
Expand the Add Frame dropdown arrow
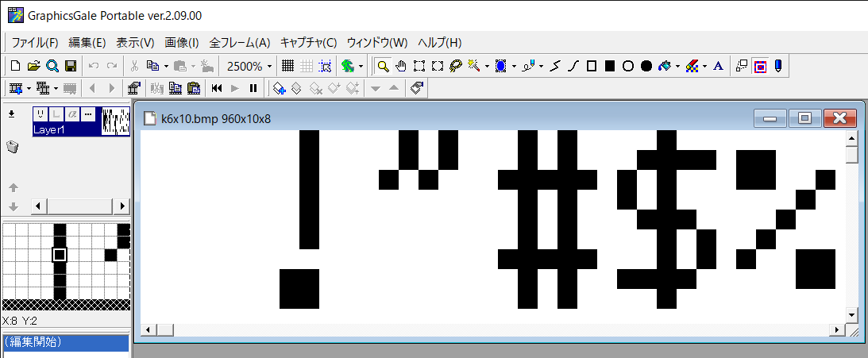click(x=29, y=88)
